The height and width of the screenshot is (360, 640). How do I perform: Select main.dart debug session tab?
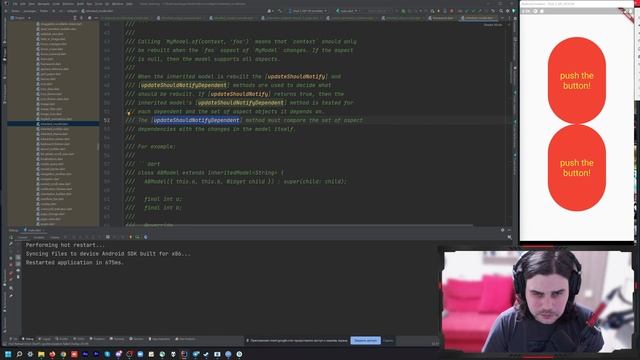[x=33, y=230]
